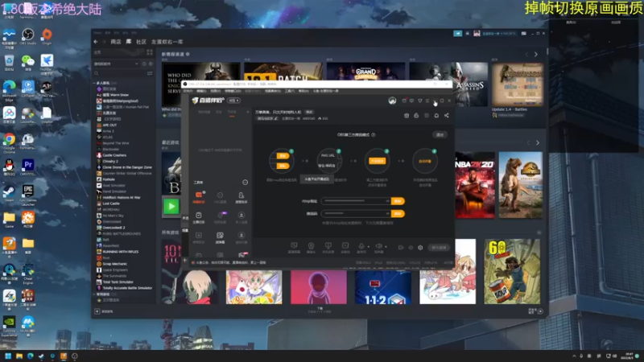Screen dimensions: 644x362
Task: Click the help question mark beside mode title
Action: (374, 134)
